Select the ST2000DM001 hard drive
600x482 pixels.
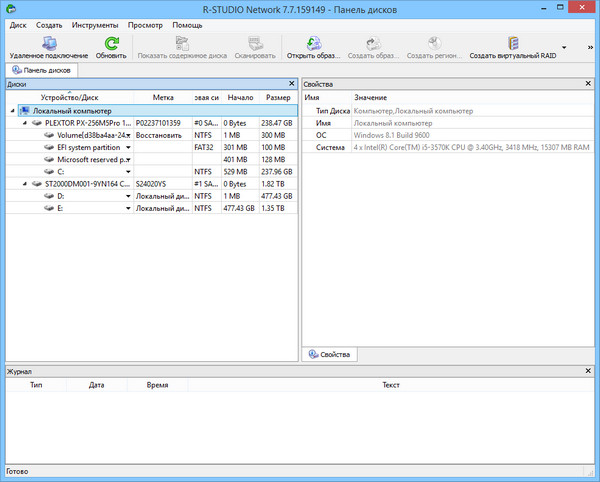pos(88,184)
